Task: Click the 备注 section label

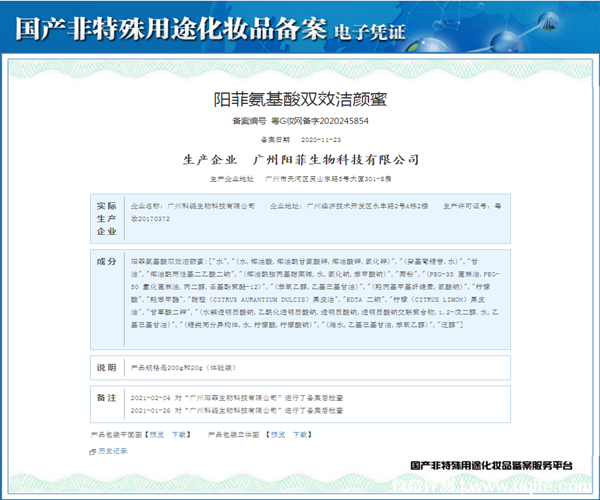Action: coord(106,398)
